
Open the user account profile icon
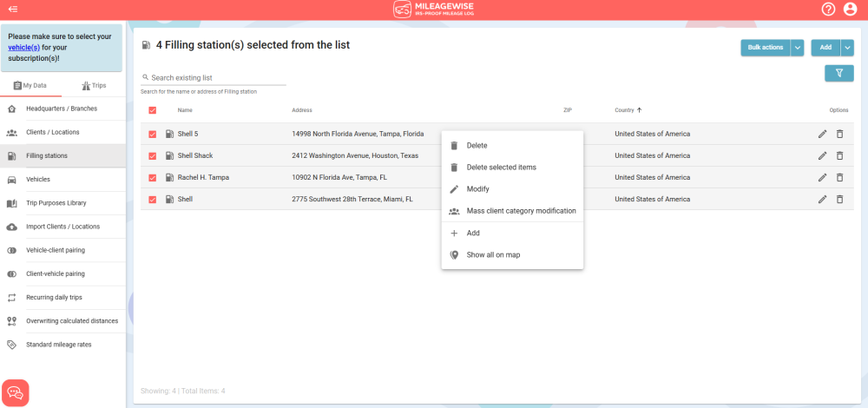click(850, 10)
